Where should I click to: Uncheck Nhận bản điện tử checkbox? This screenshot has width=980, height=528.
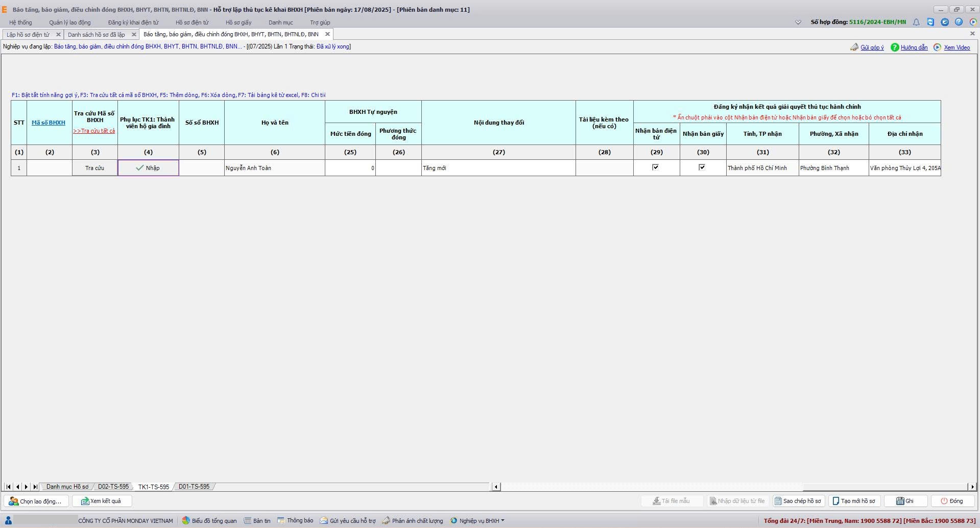click(x=656, y=167)
